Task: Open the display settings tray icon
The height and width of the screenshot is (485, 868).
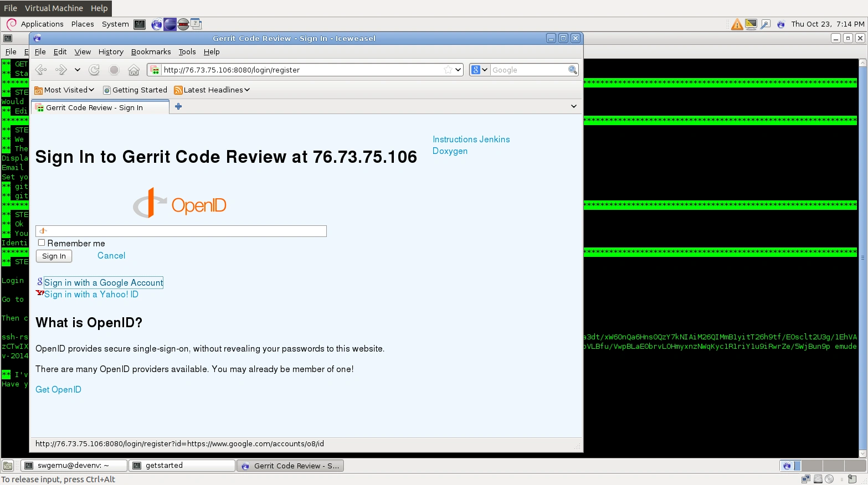Action: coord(751,24)
